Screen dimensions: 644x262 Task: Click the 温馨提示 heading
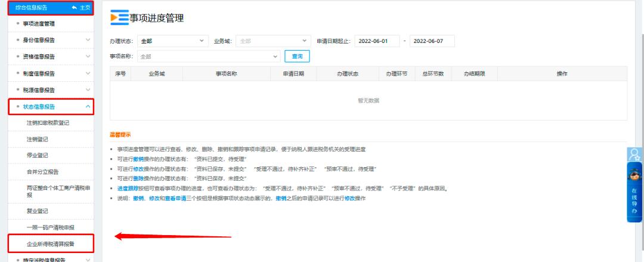point(120,134)
